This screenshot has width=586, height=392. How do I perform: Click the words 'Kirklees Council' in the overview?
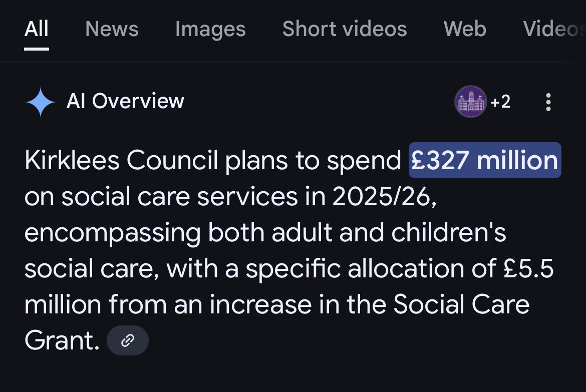(121, 160)
